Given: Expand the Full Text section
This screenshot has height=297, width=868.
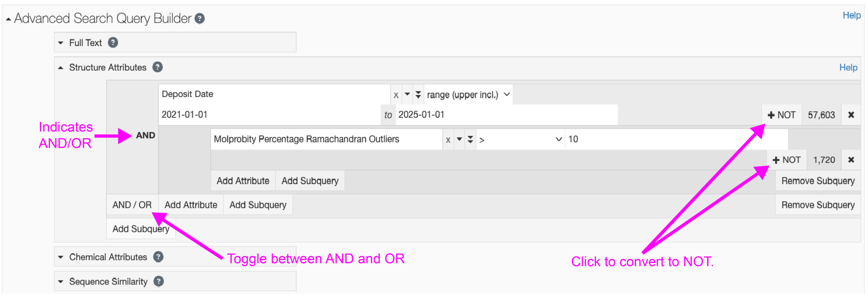Looking at the screenshot, I should coord(61,43).
